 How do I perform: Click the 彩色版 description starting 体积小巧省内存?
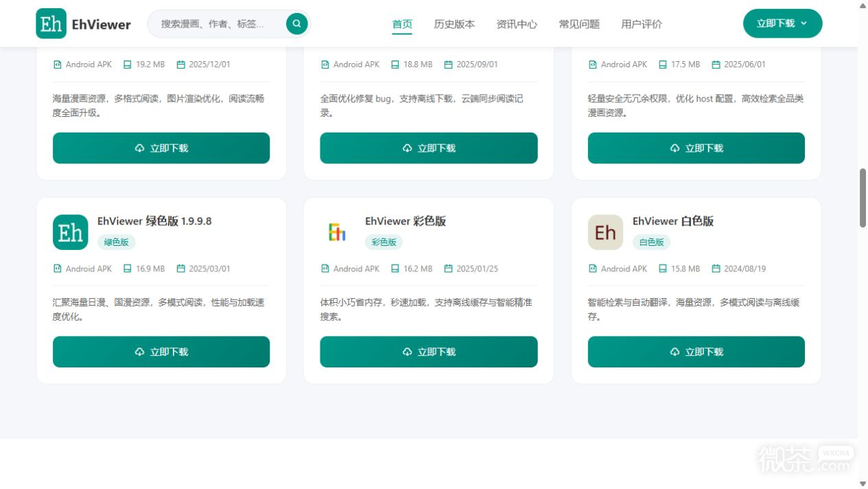click(x=426, y=310)
